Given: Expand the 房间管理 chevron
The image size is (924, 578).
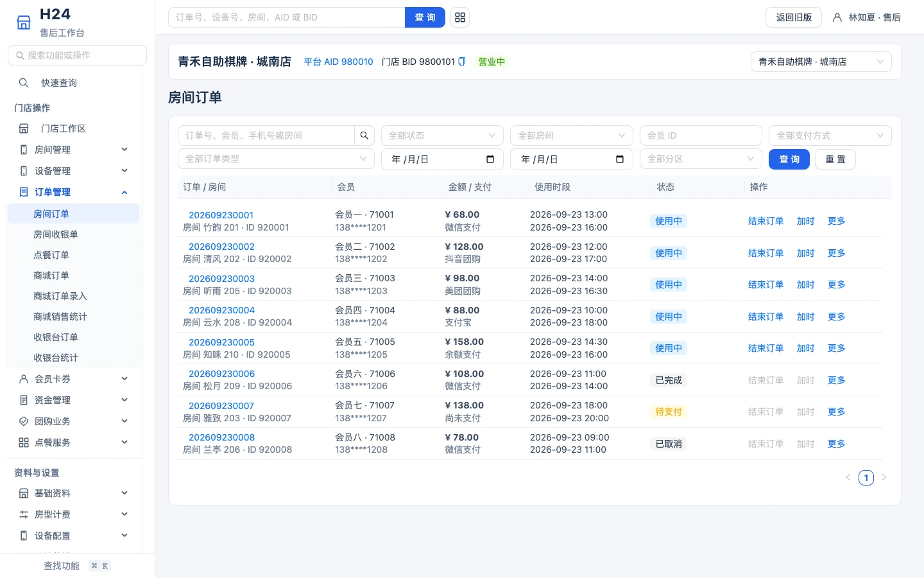Looking at the screenshot, I should point(124,150).
